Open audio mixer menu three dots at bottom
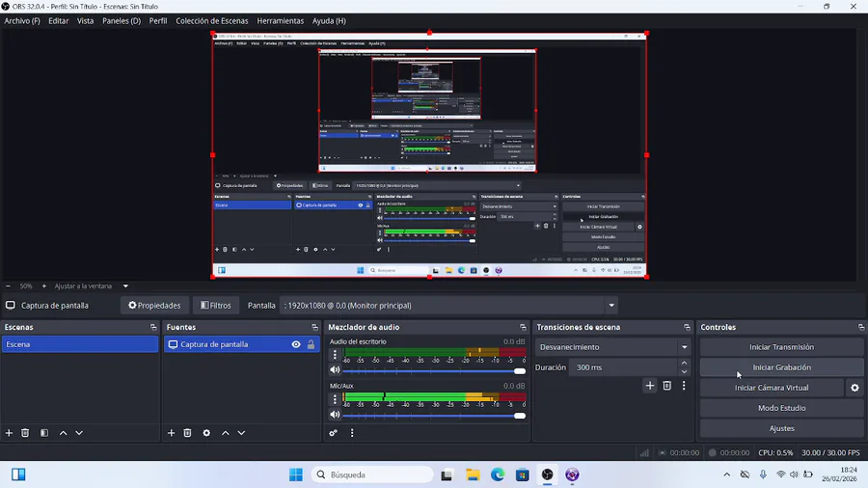The width and height of the screenshot is (868, 488). [352, 433]
